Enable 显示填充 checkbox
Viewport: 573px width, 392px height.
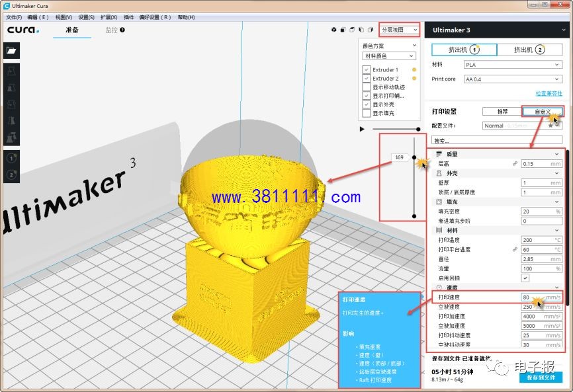coord(366,113)
